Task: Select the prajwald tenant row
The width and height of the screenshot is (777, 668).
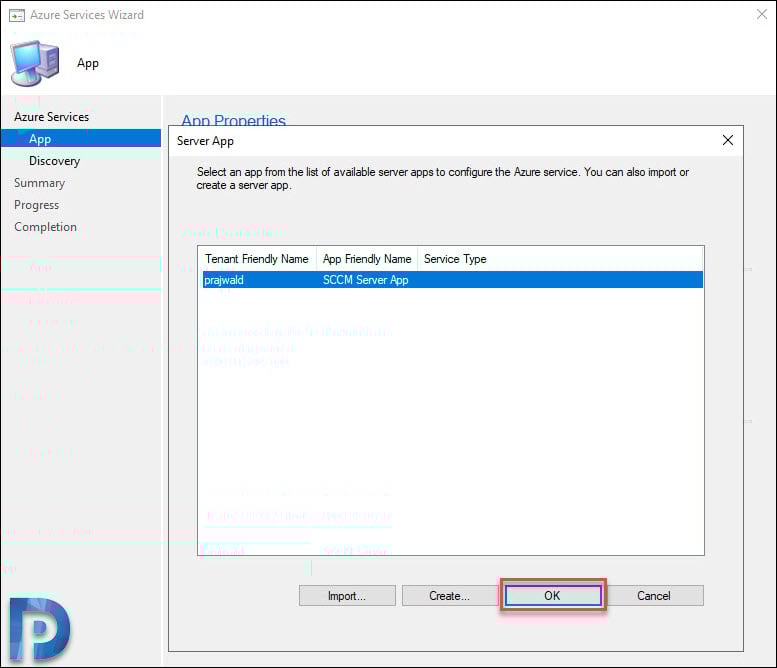Action: click(x=452, y=280)
